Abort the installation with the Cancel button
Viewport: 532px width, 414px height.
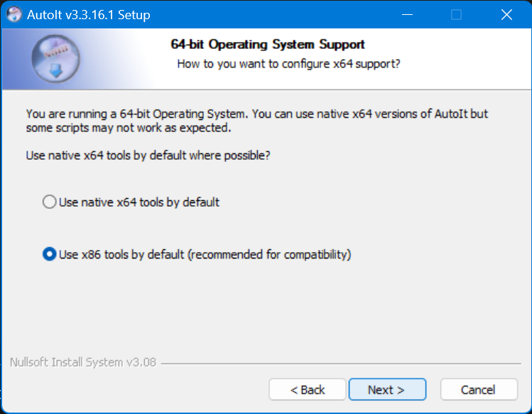(x=478, y=389)
